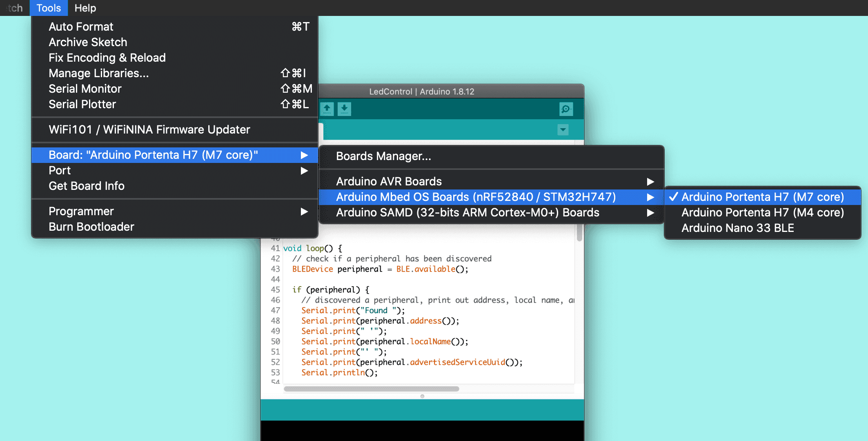Click the vertical scrollbar thumb in editor
Viewport: 868px width, 441px height.
(x=579, y=233)
